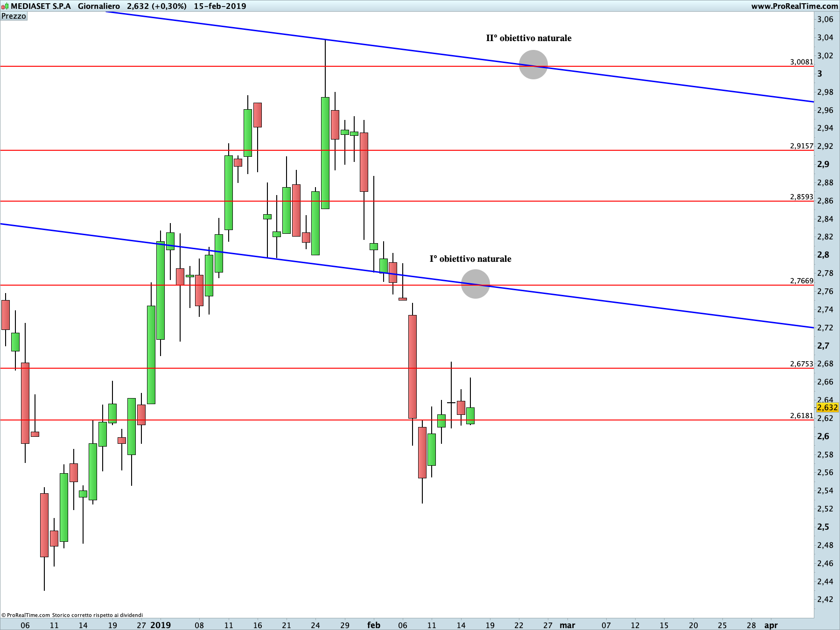The width and height of the screenshot is (840, 630).
Task: Click the yellow 2,632 current price tag
Action: pos(827,407)
